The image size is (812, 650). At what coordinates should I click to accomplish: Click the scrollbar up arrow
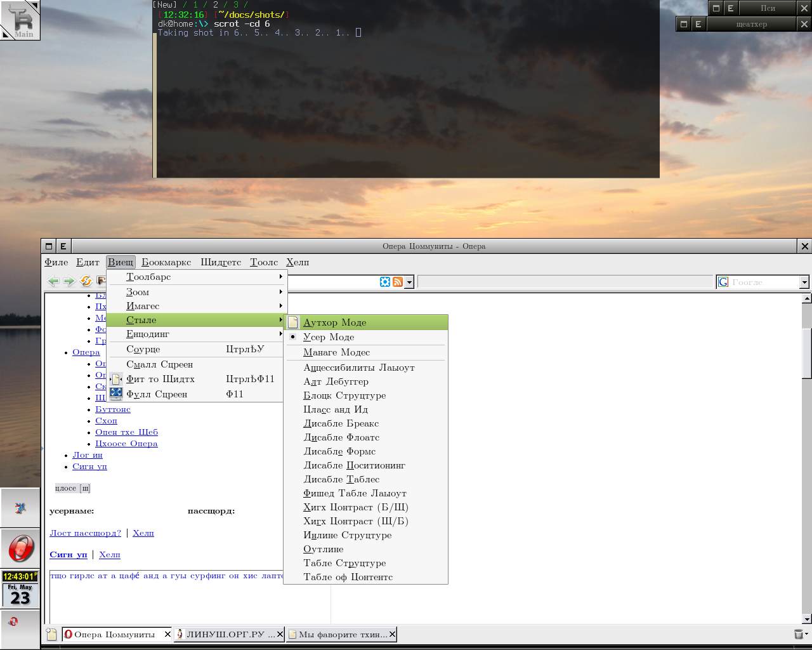pos(807,298)
